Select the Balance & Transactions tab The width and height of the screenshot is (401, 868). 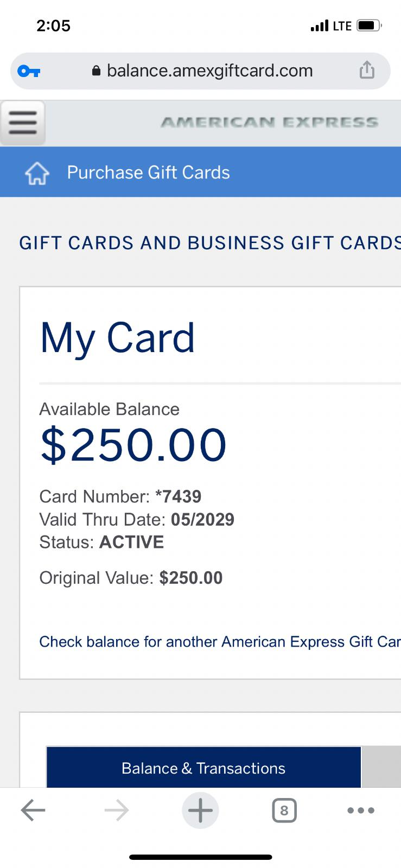pos(203,768)
